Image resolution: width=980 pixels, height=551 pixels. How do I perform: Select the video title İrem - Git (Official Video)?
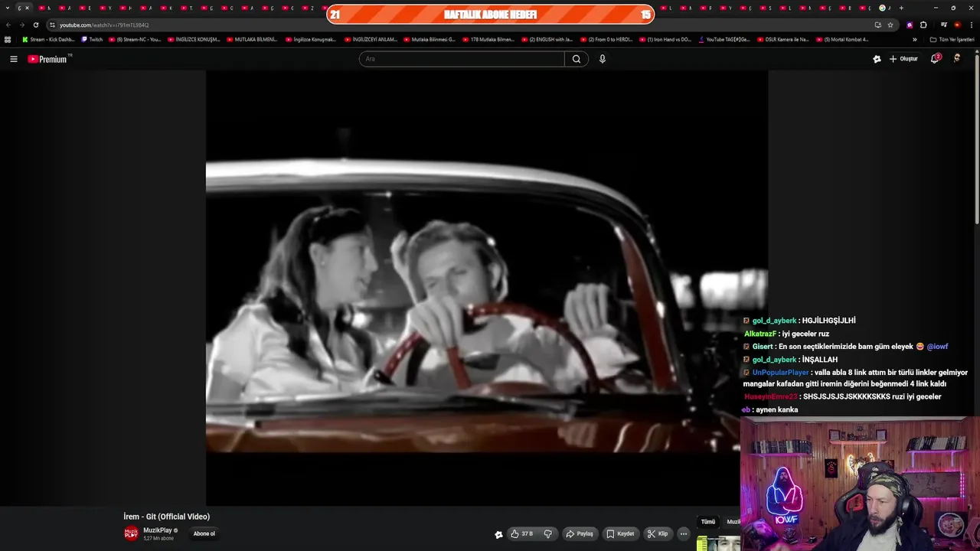coord(167,517)
